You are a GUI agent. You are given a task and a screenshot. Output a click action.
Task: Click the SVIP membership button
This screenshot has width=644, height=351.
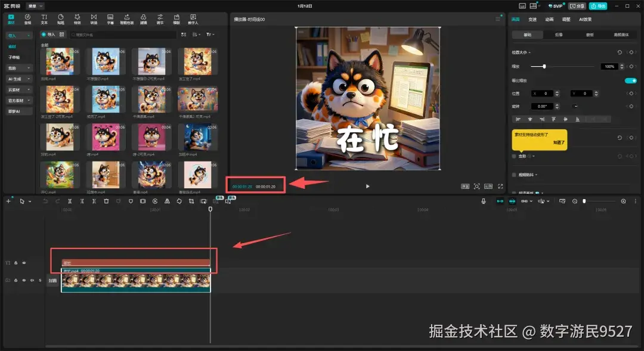[556, 6]
